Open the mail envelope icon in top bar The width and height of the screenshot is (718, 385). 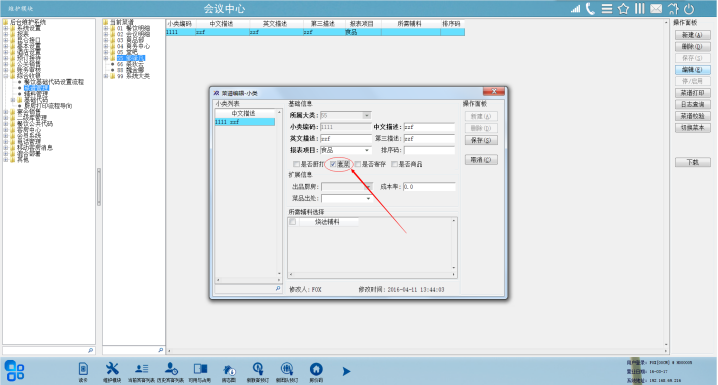(656, 9)
